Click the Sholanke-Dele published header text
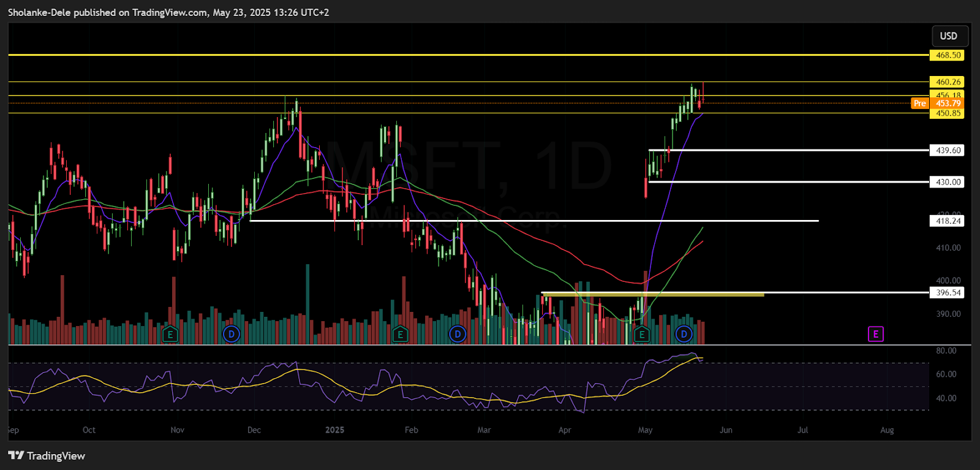Image resolution: width=980 pixels, height=470 pixels. point(168,12)
